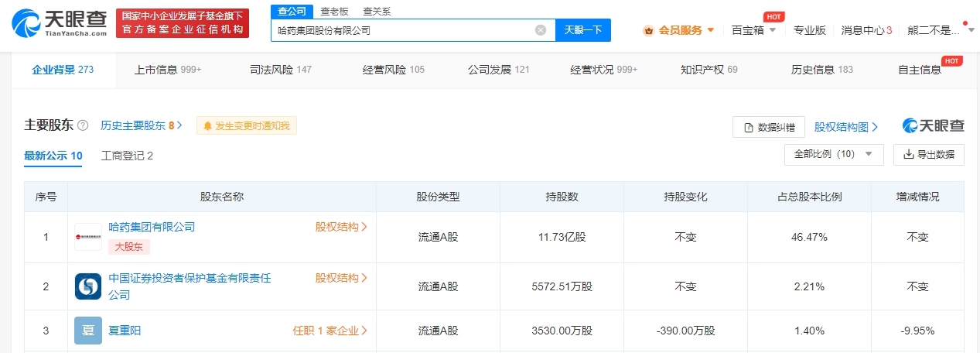Expand the 全部比例（10） dropdown
The image size is (980, 353).
834,154
